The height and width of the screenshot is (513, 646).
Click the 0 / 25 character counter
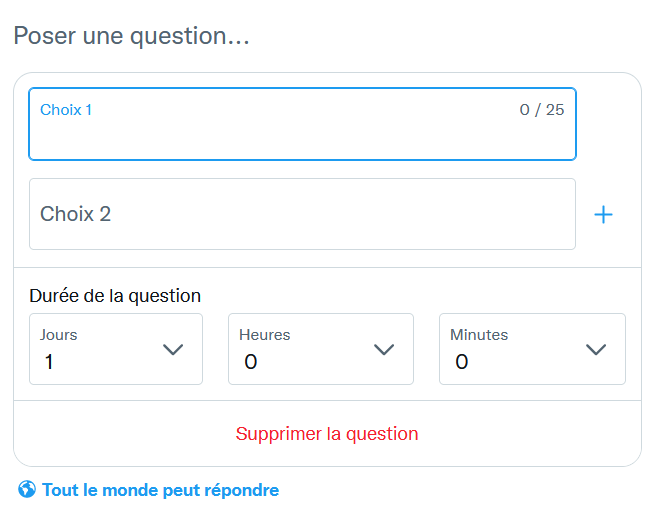click(x=541, y=110)
